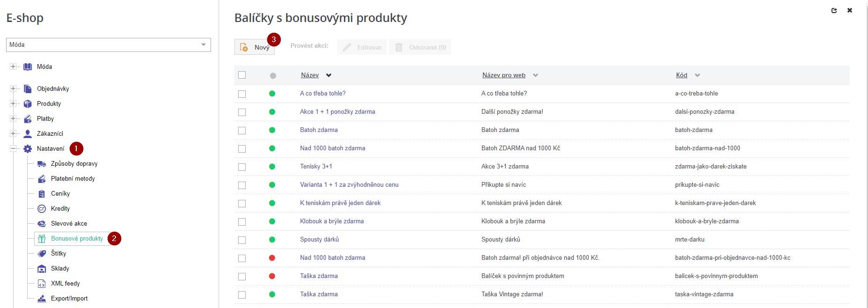Image resolution: width=868 pixels, height=308 pixels.
Task: Click the Ceníky clipboard icon
Action: click(42, 194)
